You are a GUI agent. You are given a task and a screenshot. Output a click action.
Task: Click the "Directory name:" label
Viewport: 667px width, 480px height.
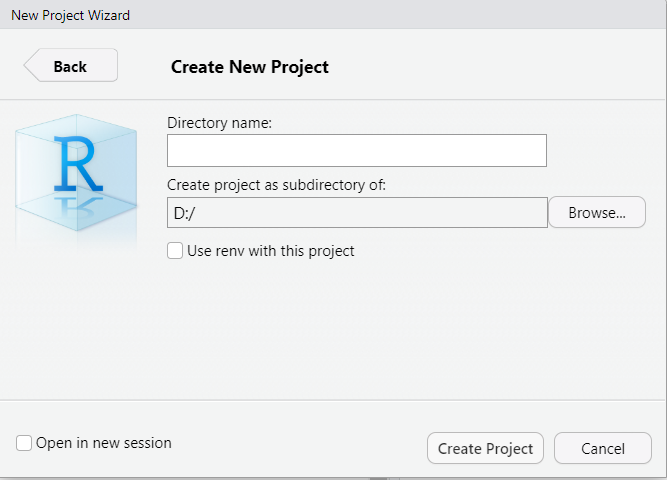[x=219, y=123]
